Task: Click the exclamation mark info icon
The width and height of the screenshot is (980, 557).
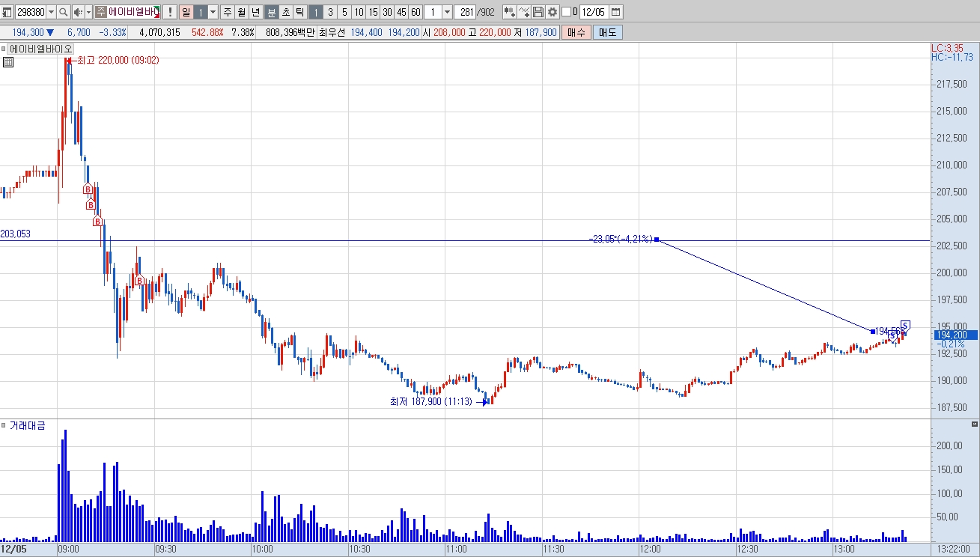Action: coord(170,12)
